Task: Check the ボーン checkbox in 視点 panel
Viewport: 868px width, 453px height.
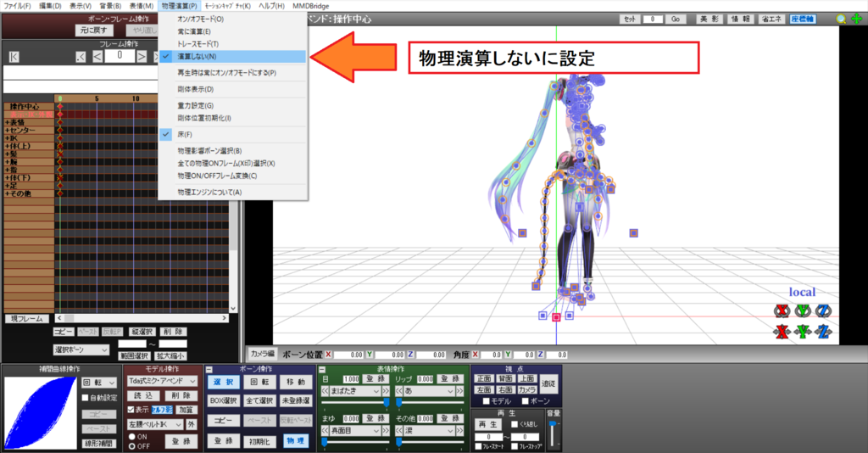Action: [x=526, y=401]
